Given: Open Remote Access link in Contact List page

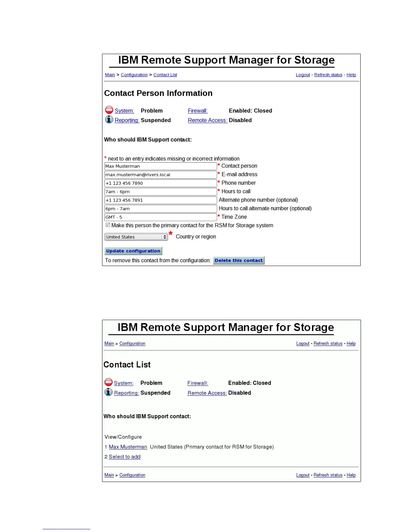Looking at the screenshot, I should tap(207, 393).
